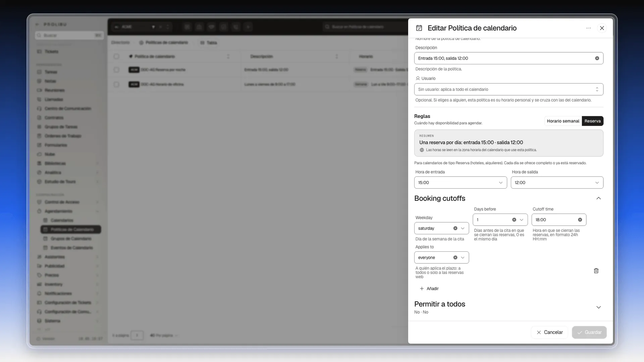Clear the Days before value

coord(514,220)
